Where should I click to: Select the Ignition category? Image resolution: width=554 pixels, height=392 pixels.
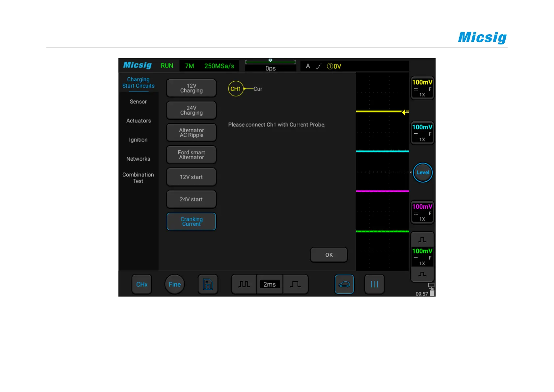pyautogui.click(x=138, y=140)
